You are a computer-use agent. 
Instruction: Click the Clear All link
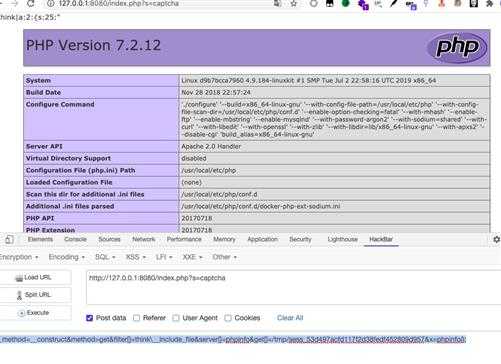(x=290, y=318)
